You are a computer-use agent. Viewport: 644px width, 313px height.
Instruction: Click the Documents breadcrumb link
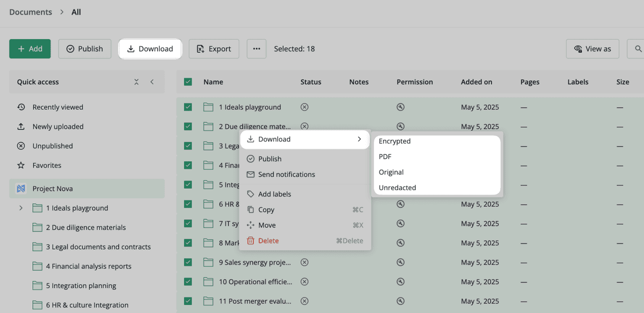pos(31,12)
